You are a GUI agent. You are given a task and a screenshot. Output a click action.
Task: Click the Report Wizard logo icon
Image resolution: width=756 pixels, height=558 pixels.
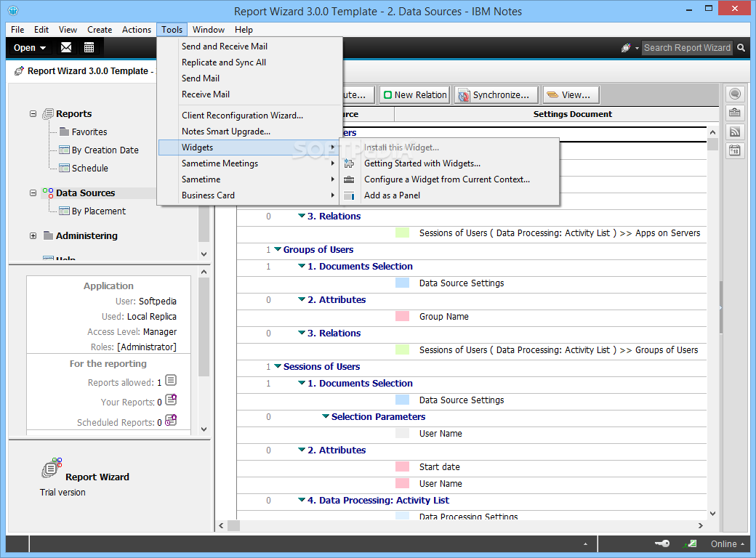tap(52, 468)
